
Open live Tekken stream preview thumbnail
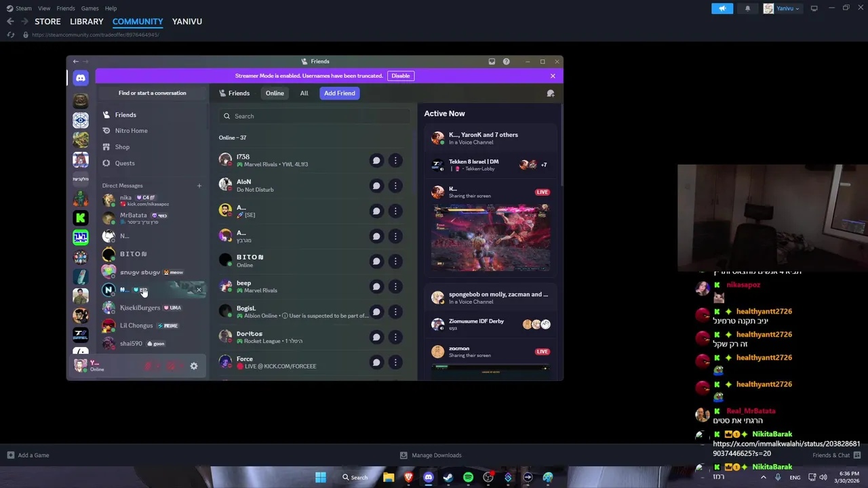490,237
